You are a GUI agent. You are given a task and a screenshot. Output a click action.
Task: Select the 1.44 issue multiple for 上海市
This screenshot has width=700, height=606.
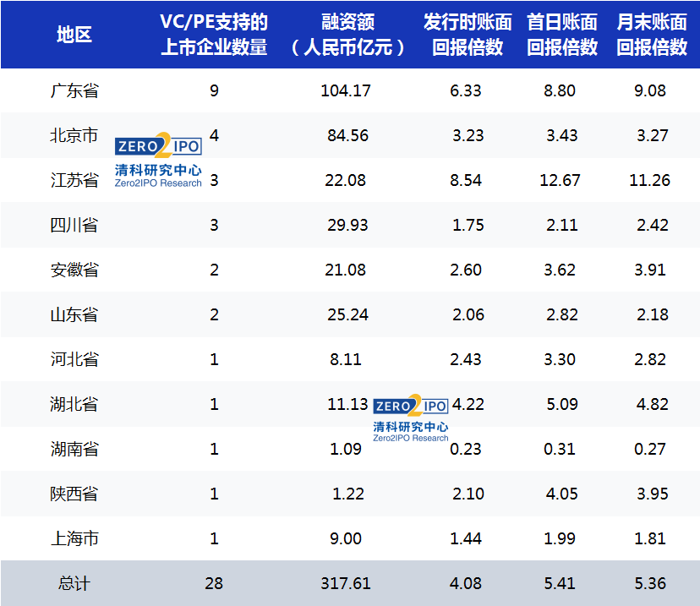tap(466, 538)
